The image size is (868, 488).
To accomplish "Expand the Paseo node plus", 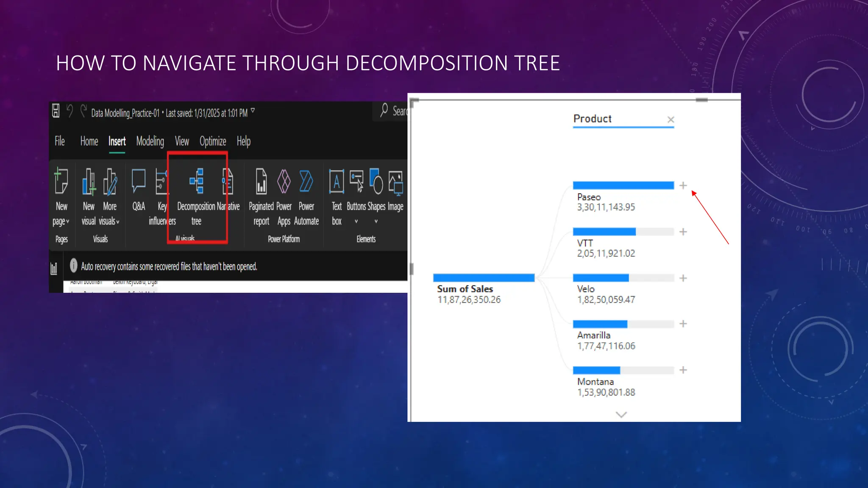I will (683, 186).
